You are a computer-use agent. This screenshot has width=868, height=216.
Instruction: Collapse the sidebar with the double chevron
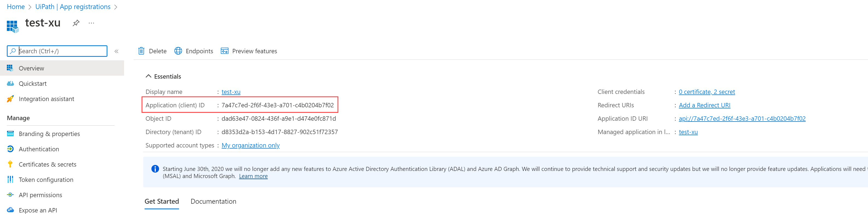click(x=116, y=51)
